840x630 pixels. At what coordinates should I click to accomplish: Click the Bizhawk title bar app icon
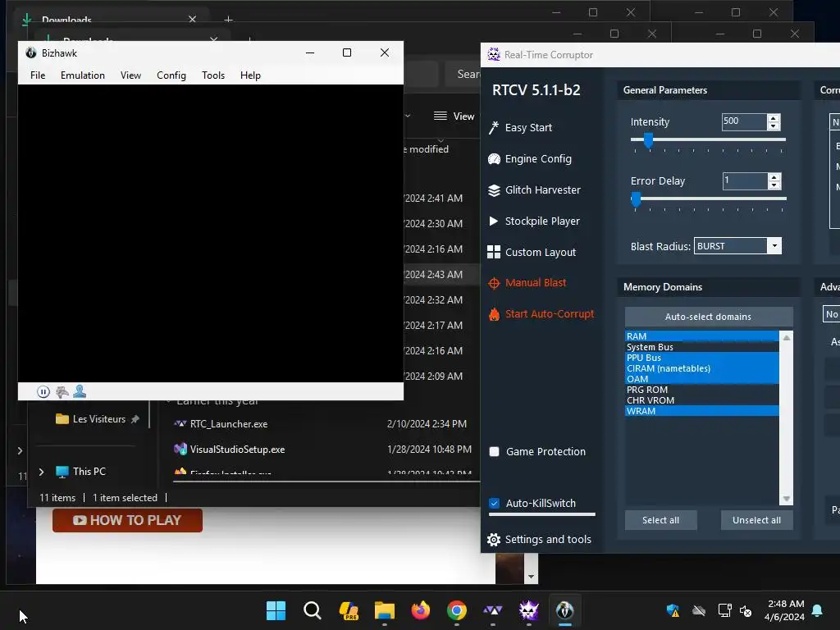31,52
